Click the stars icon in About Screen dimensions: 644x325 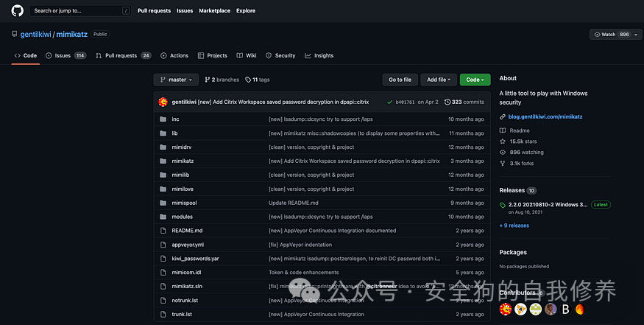click(502, 141)
